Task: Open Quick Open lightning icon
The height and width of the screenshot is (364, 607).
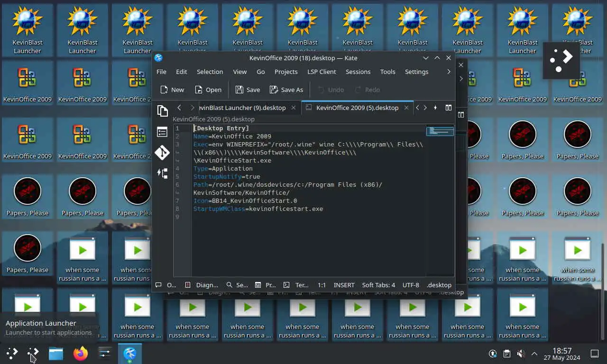Action: [435, 108]
